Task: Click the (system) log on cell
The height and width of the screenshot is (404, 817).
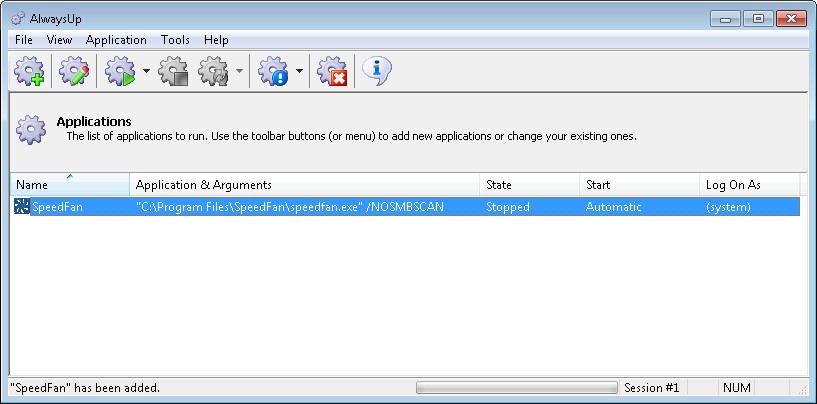Action: tap(728, 207)
